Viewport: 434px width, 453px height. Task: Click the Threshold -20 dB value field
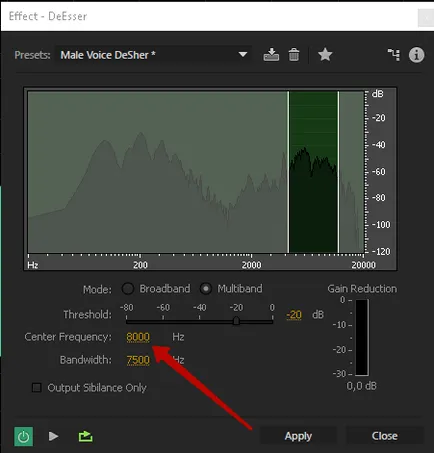coord(294,315)
